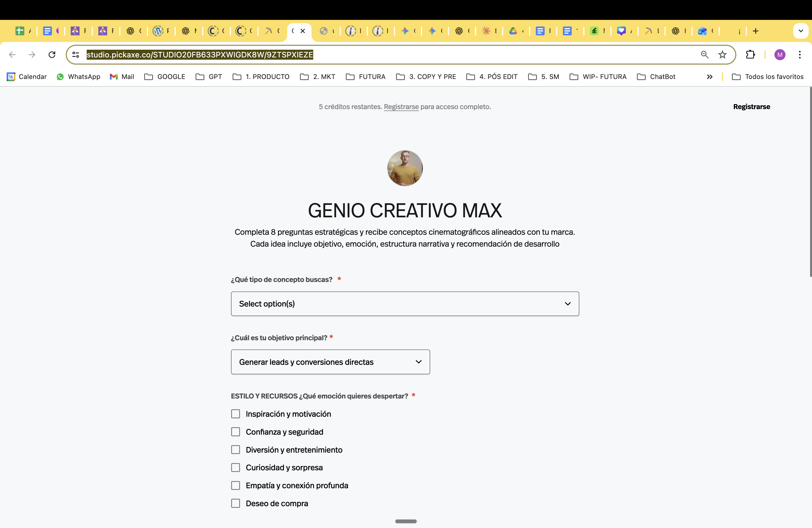Screen dimensions: 812x528
Task: Click the browser reload icon
Action: click(52, 55)
